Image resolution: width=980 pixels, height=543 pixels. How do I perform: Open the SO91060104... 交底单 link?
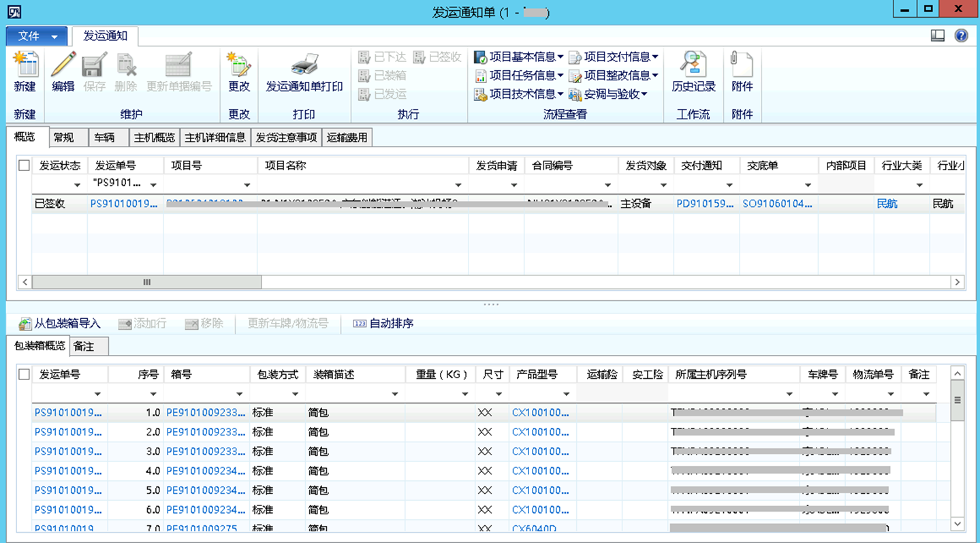[x=778, y=204]
